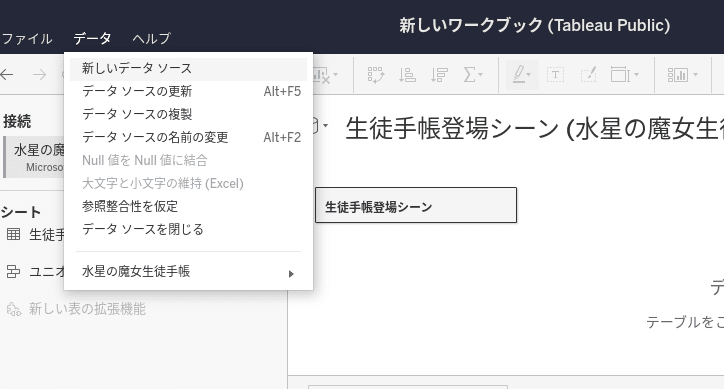The width and height of the screenshot is (724, 389).
Task: Select データ ソースの複製 menu entry
Action: click(188, 114)
